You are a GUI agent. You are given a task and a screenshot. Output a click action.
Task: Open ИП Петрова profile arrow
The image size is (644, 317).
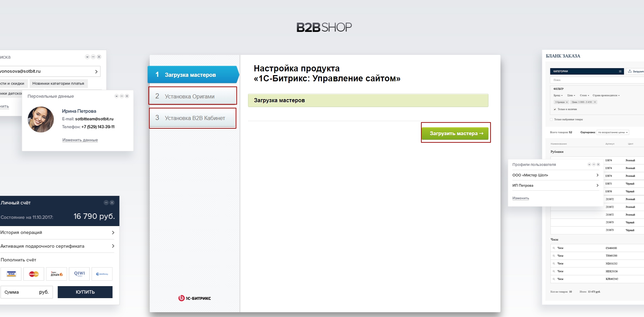(x=597, y=185)
